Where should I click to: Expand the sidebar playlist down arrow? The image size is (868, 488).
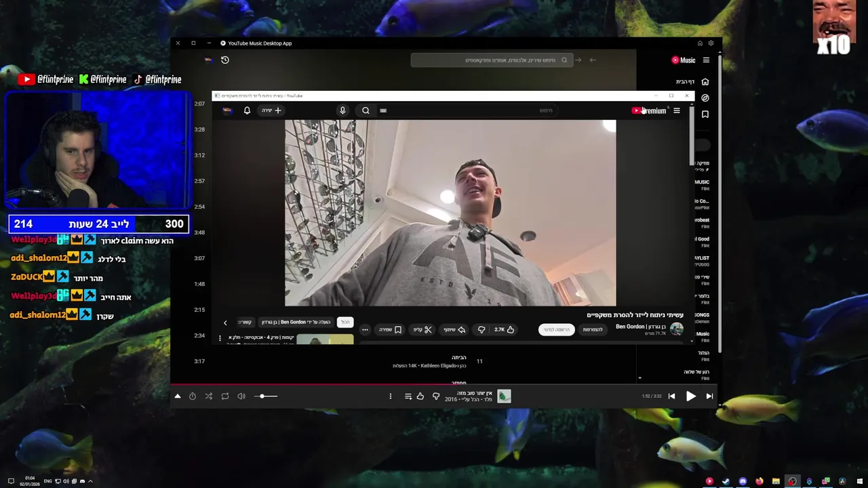click(639, 378)
